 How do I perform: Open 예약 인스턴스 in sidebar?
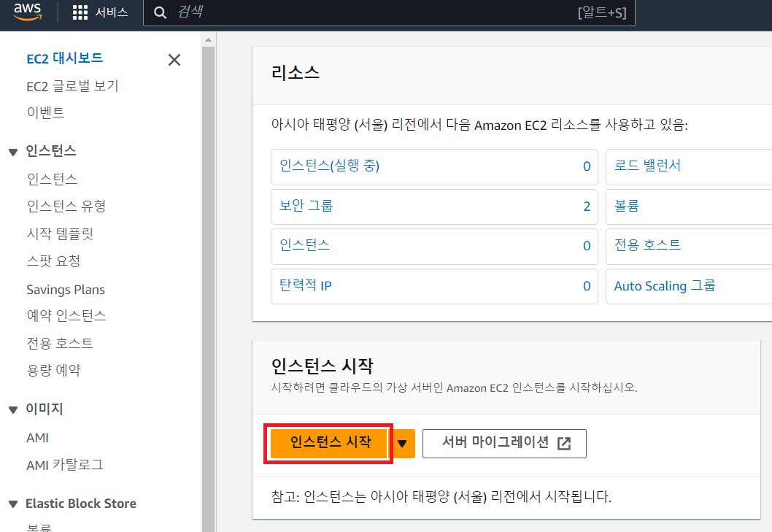[x=66, y=315]
